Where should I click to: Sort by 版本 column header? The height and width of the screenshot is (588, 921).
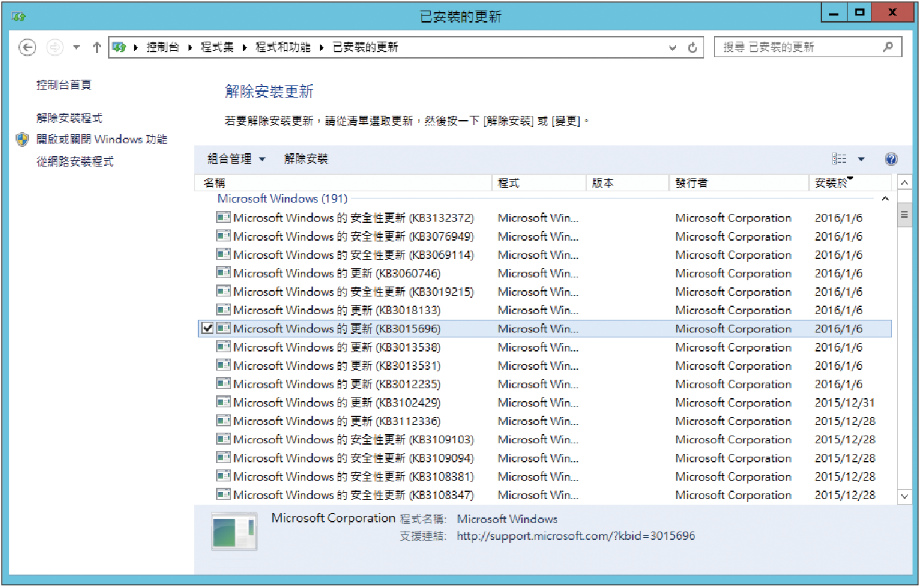627,183
